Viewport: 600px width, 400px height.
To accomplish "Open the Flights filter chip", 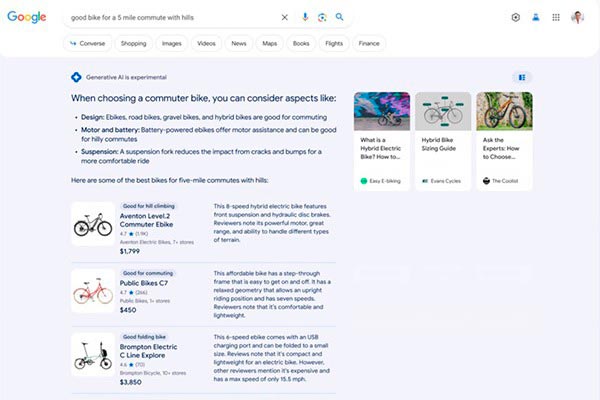I will [334, 44].
